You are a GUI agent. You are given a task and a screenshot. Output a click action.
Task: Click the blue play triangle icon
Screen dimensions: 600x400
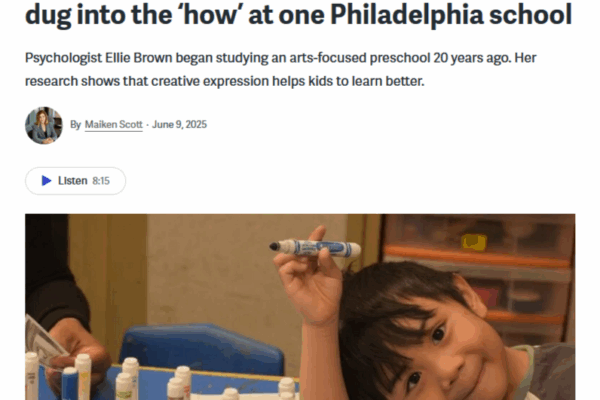coord(46,181)
